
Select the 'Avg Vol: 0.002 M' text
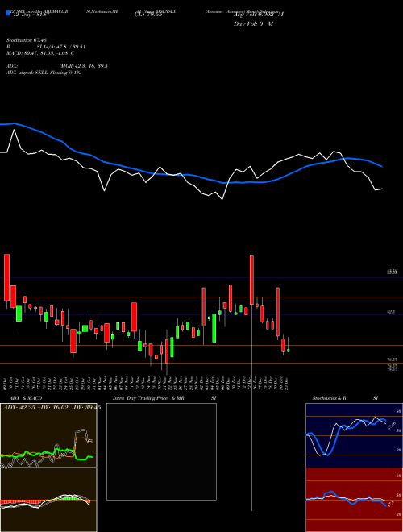click(259, 15)
